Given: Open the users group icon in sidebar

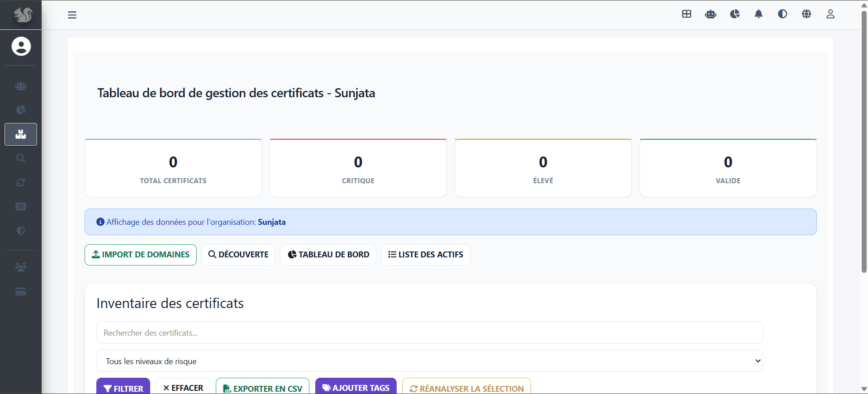Looking at the screenshot, I should [21, 267].
